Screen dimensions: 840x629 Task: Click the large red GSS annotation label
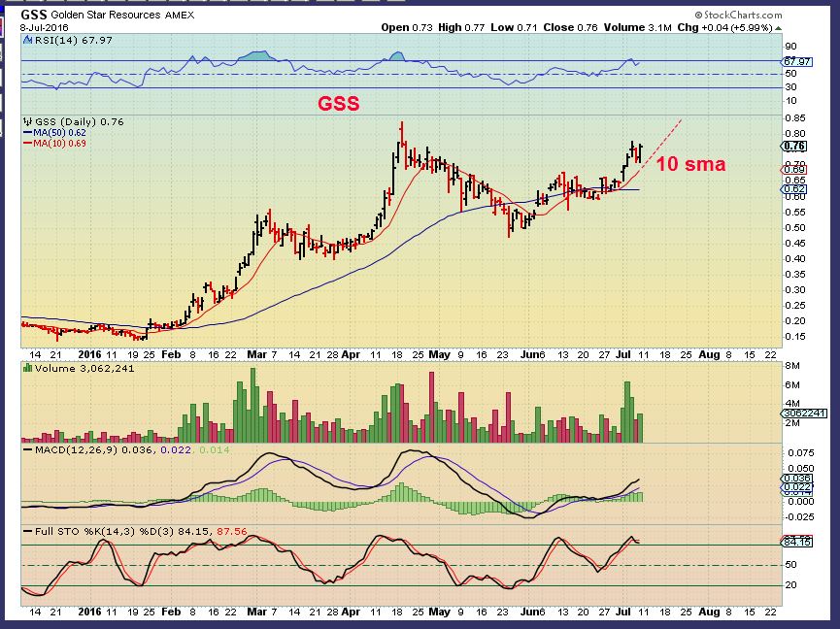pos(339,103)
